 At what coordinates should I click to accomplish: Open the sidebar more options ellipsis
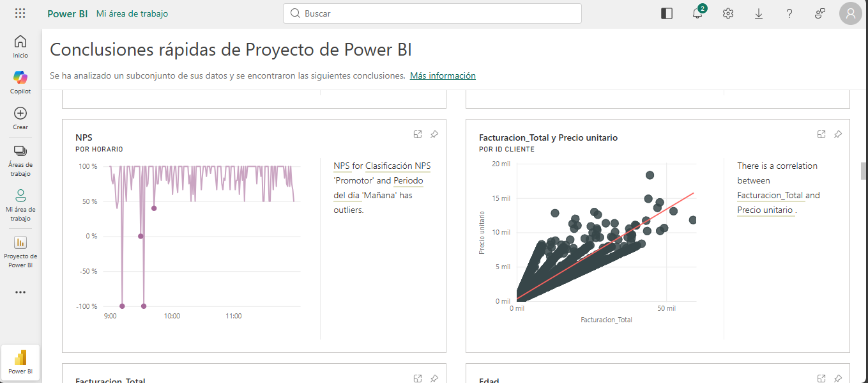(x=20, y=292)
